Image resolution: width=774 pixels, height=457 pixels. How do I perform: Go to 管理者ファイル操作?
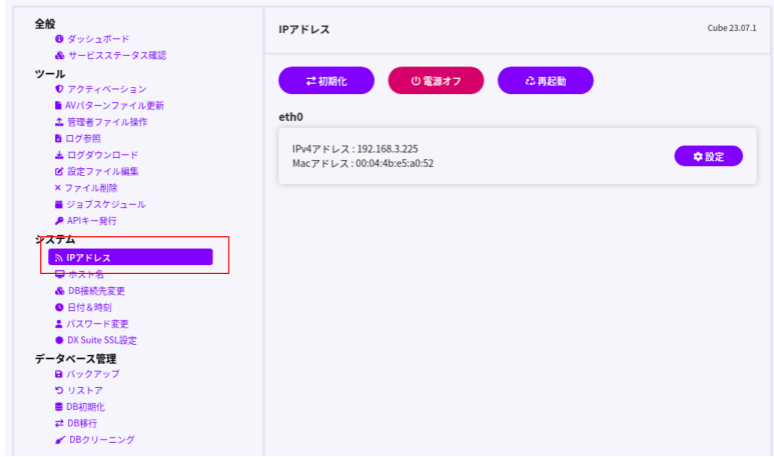[x=107, y=122]
